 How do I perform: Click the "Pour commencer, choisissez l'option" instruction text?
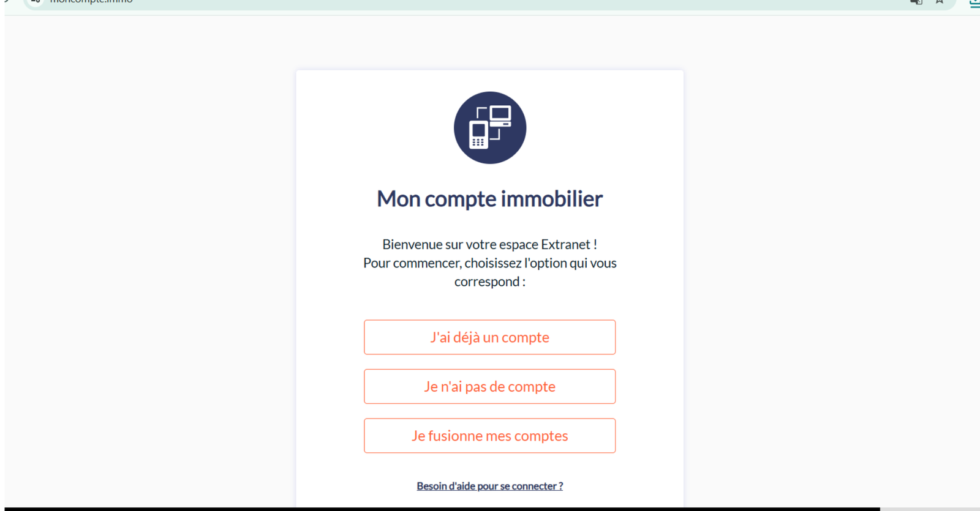(489, 264)
